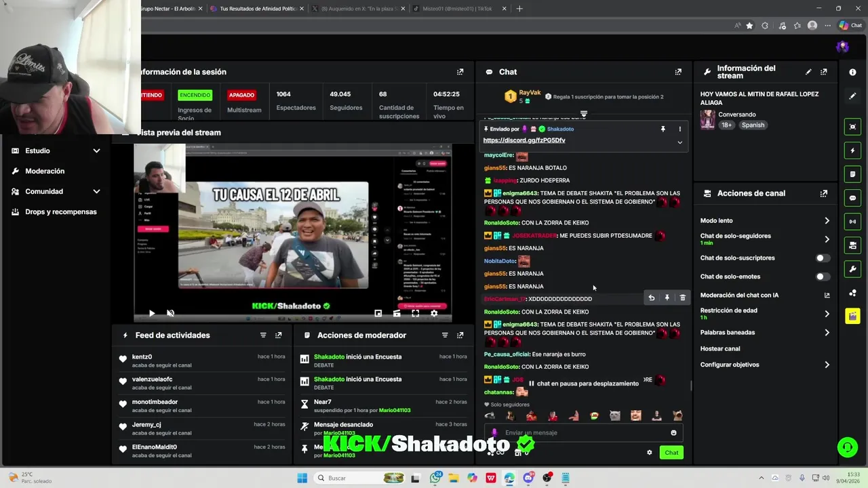
Task: Pop out the Acciones de canal panel
Action: click(x=824, y=193)
